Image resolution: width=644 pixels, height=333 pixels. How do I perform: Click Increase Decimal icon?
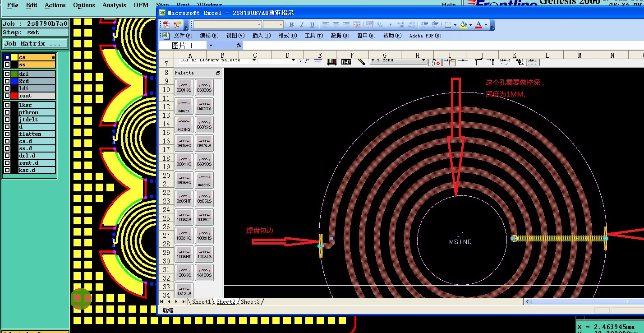pos(401,25)
